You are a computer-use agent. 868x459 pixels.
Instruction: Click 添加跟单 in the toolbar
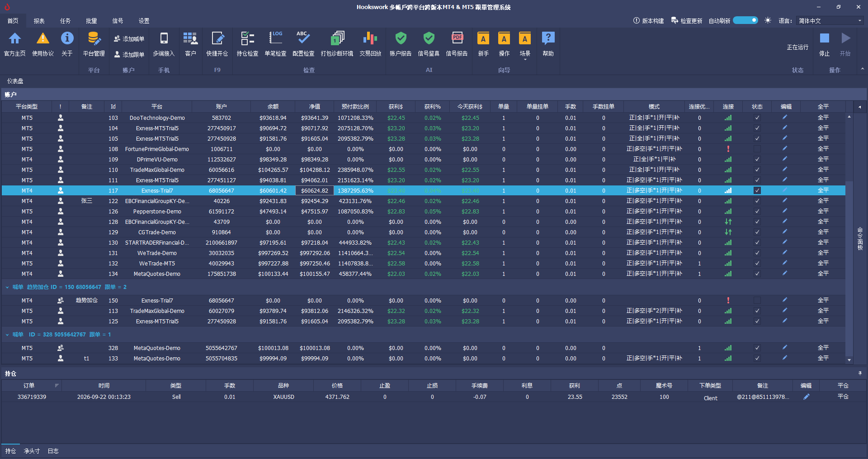(x=129, y=54)
